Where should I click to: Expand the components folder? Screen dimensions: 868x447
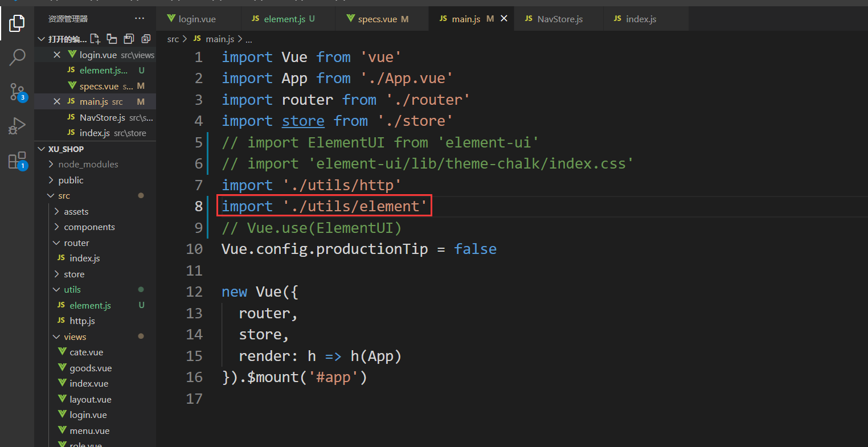[x=89, y=227]
